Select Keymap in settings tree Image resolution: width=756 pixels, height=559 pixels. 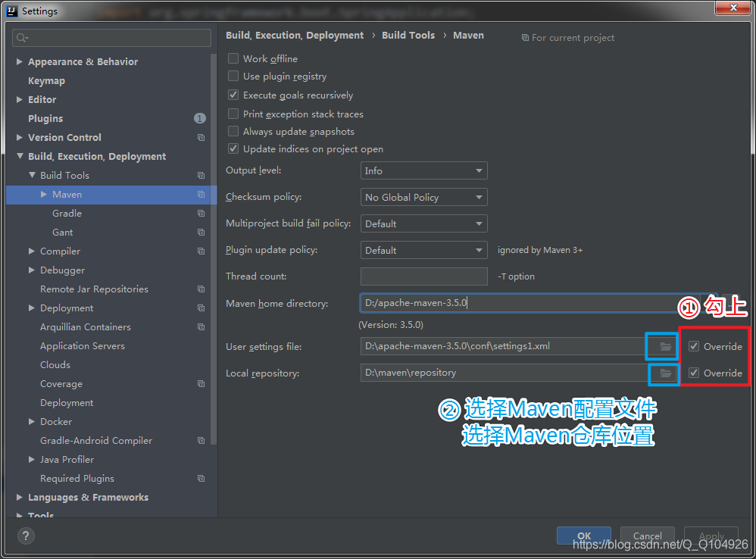tap(46, 81)
